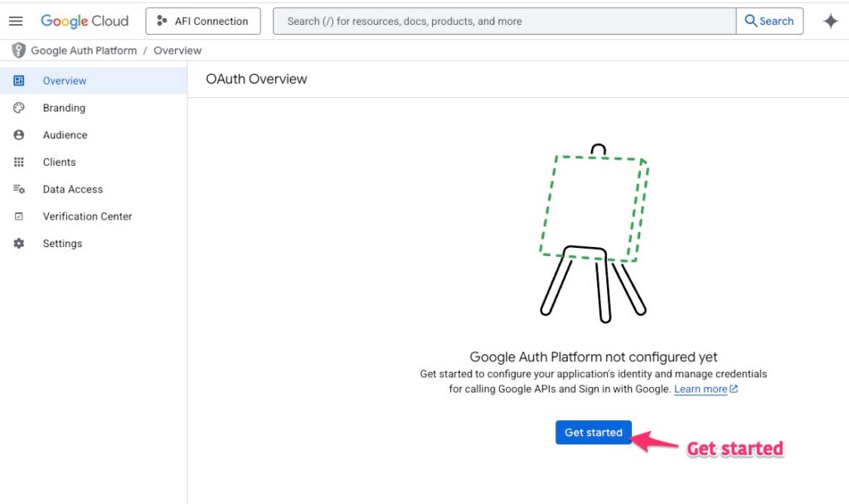Image resolution: width=849 pixels, height=504 pixels.
Task: Click the Google Cloud logo
Action: pos(85,21)
